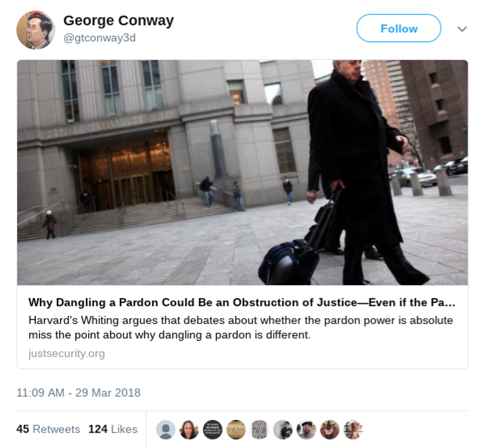Image resolution: width=484 pixels, height=448 pixels.
Task: Expand the tweet options chevron
Action: click(462, 29)
